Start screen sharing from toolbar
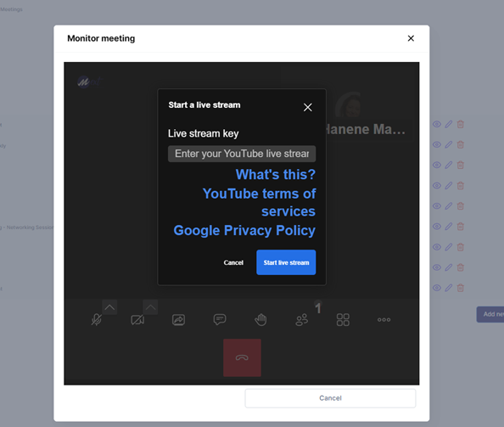504x427 pixels. [x=178, y=319]
